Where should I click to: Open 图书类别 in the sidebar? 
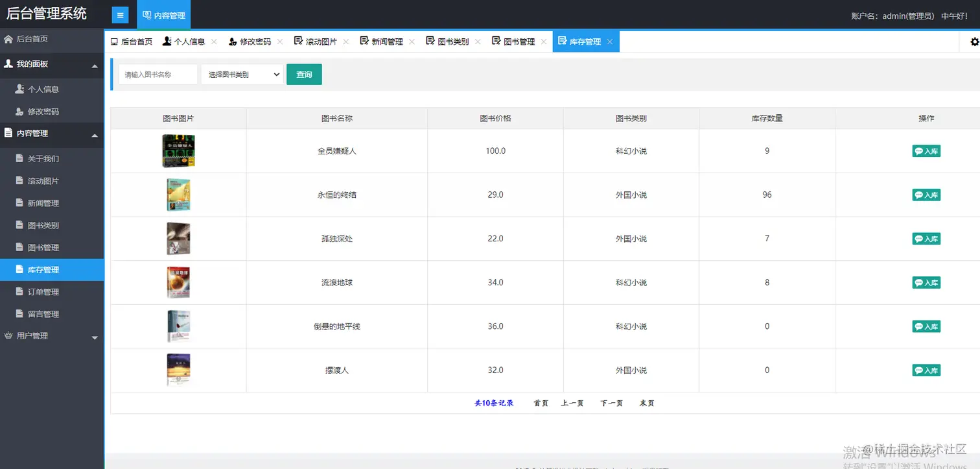(x=52, y=225)
